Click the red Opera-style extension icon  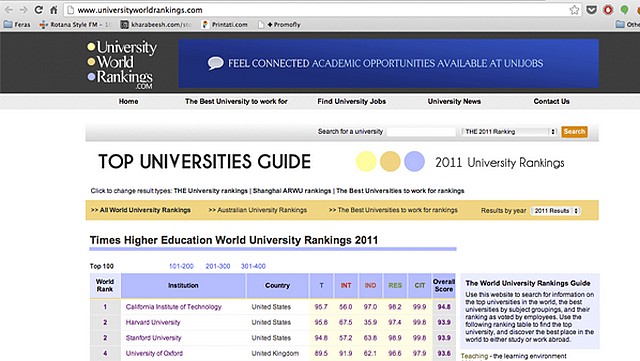pos(608,10)
